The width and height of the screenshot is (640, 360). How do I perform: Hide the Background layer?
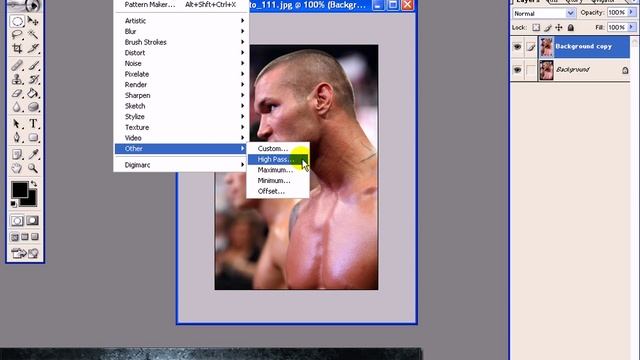(x=518, y=69)
